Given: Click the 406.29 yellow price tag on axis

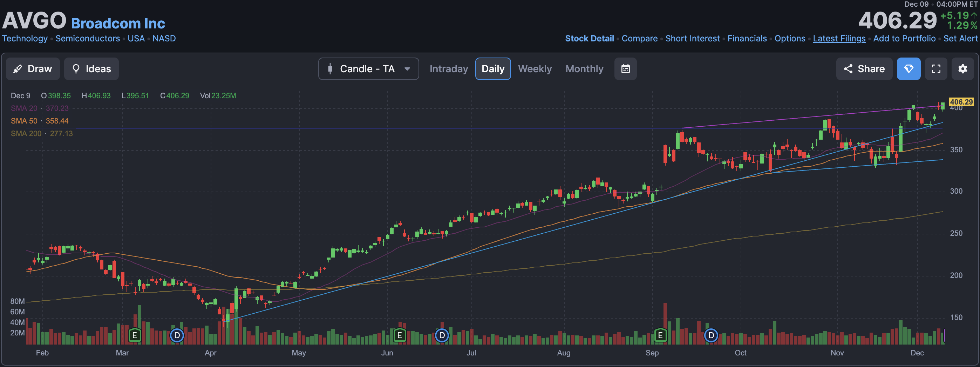Looking at the screenshot, I should click(961, 102).
